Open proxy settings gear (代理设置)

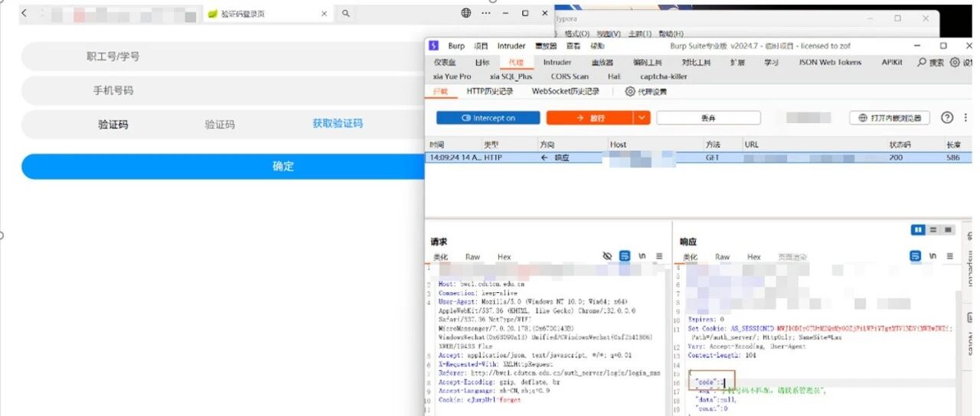(630, 91)
